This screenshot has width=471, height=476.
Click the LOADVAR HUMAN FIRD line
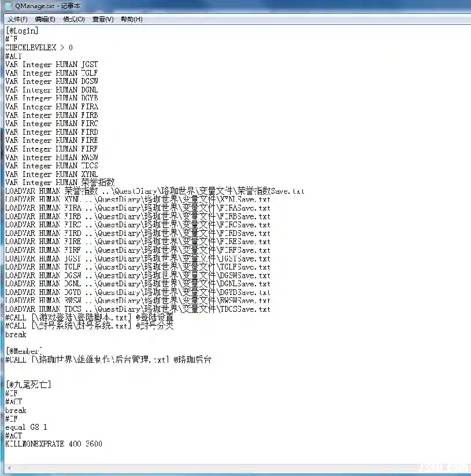pos(138,234)
